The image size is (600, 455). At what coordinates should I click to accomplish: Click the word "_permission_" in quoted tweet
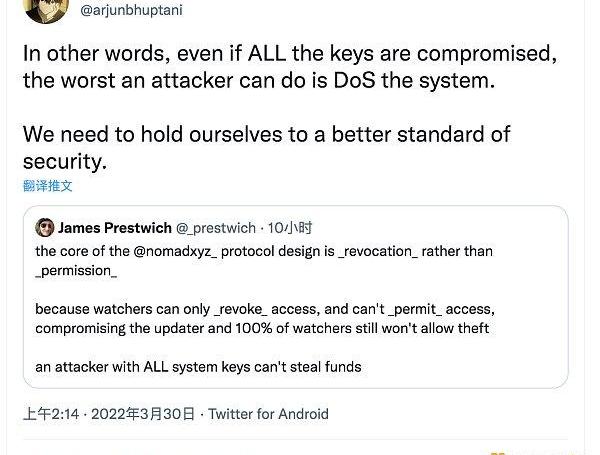click(x=76, y=271)
